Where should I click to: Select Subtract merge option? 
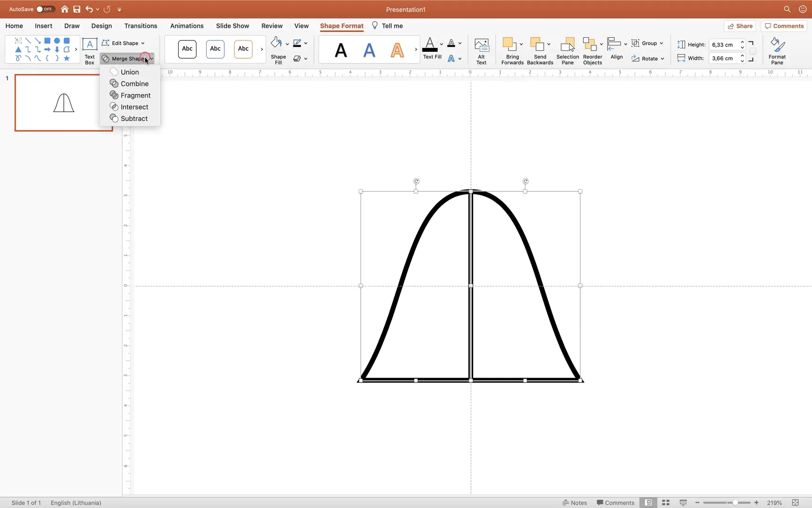point(134,119)
